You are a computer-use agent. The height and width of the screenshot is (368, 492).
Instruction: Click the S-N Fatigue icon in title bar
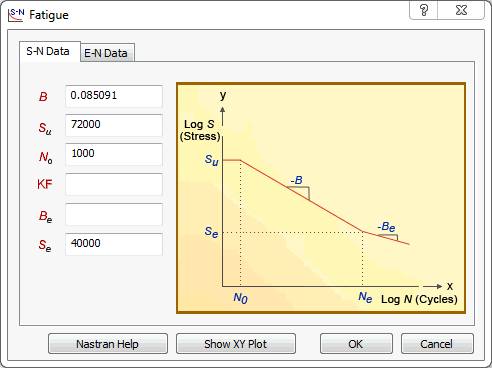pyautogui.click(x=16, y=15)
